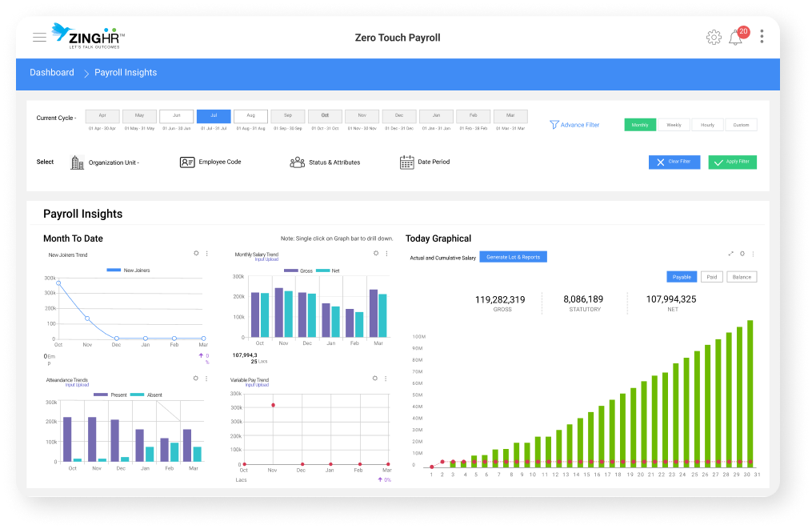Select the Aug payroll cycle tab
This screenshot has height=529, width=812.
coord(250,116)
